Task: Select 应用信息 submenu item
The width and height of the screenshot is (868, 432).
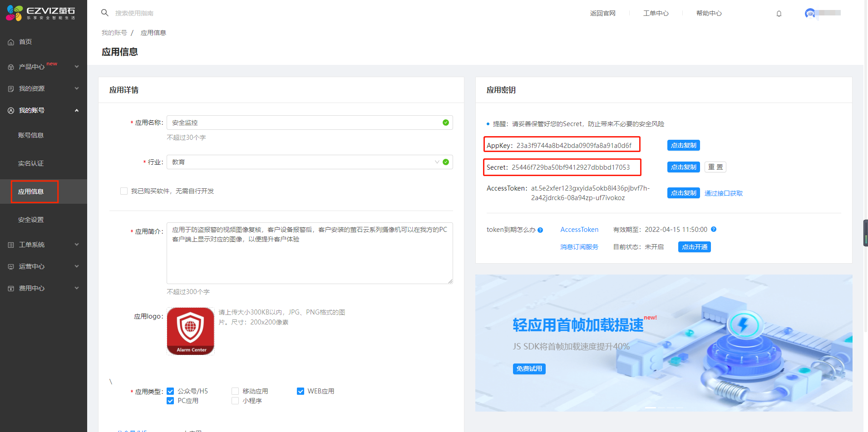Action: (x=31, y=191)
